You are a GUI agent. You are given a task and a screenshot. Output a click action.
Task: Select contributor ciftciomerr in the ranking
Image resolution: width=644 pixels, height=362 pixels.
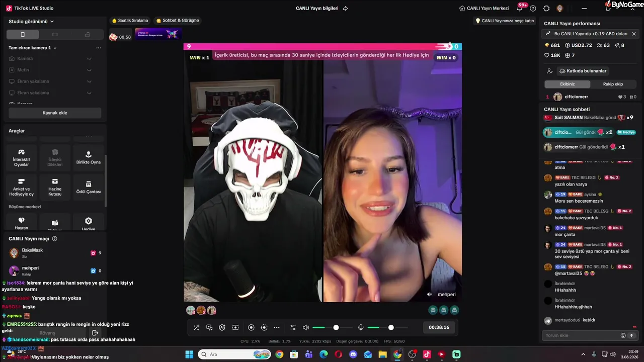click(590, 97)
